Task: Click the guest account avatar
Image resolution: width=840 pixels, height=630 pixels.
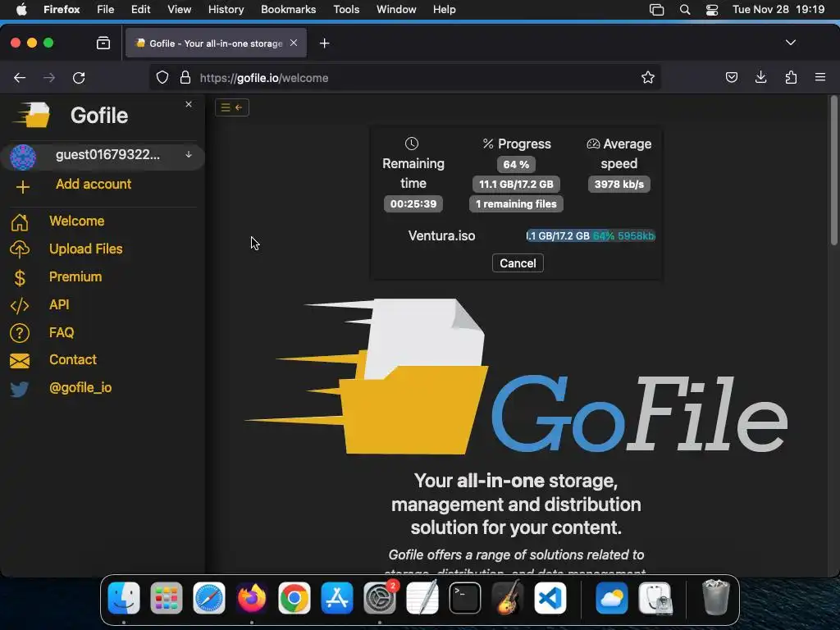Action: click(x=23, y=157)
